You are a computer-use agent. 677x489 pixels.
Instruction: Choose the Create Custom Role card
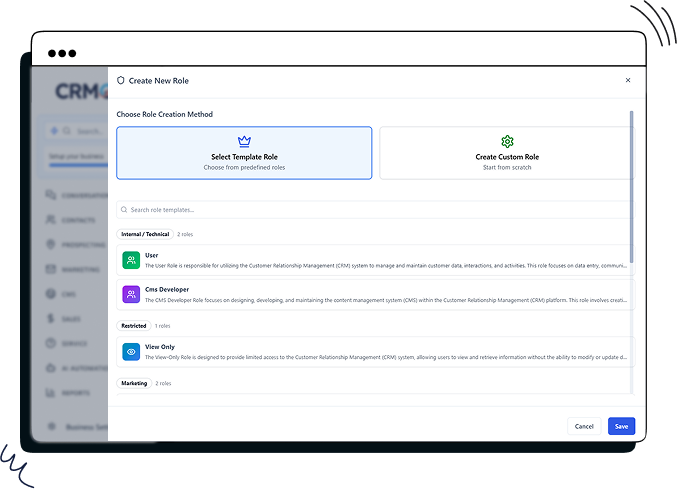point(507,153)
